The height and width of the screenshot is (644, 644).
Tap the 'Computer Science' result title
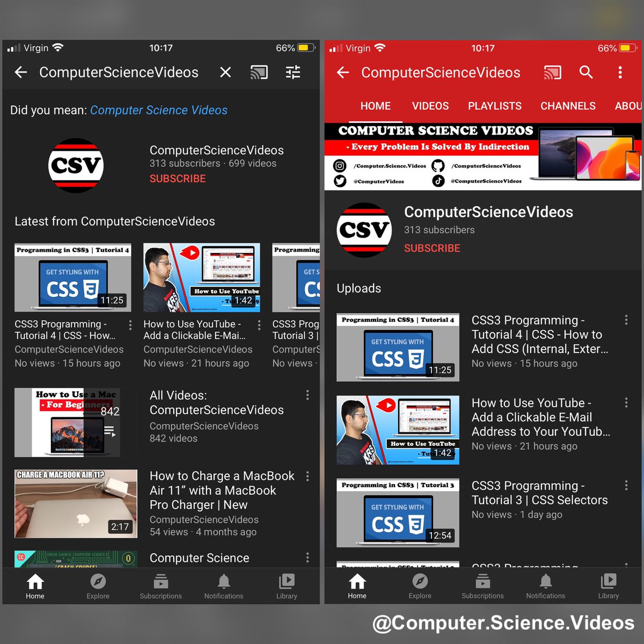pos(200,558)
